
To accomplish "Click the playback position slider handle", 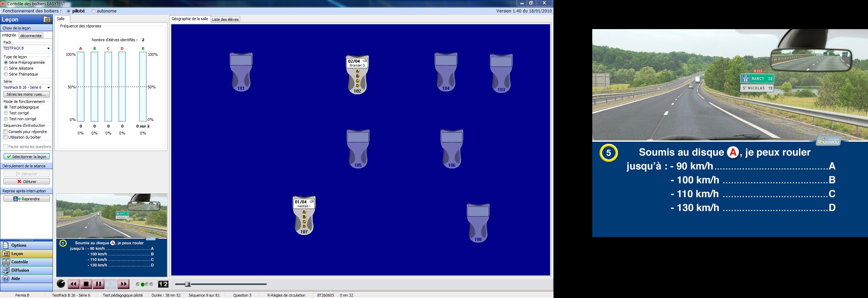I will click(x=188, y=284).
